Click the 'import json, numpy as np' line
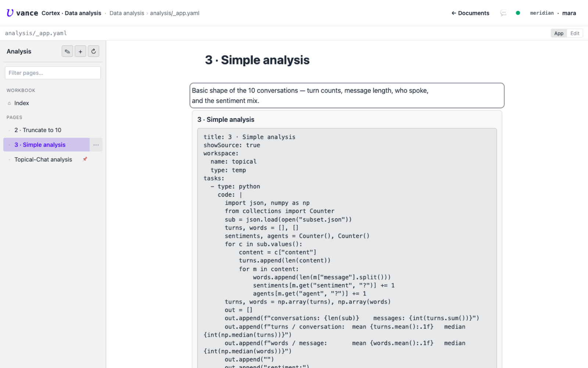This screenshot has width=588, height=368. 267,203
